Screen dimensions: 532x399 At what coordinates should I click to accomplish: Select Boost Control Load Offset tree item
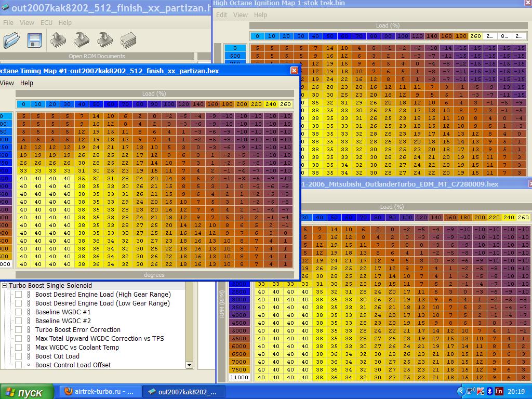pyautogui.click(x=73, y=365)
